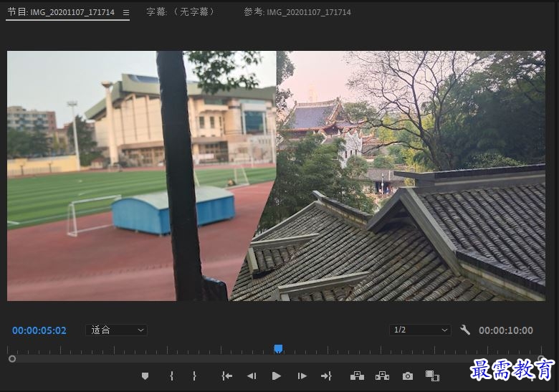This screenshot has width=559, height=392.
Task: Click the duration timecode 00:00:10:00
Action: point(506,330)
